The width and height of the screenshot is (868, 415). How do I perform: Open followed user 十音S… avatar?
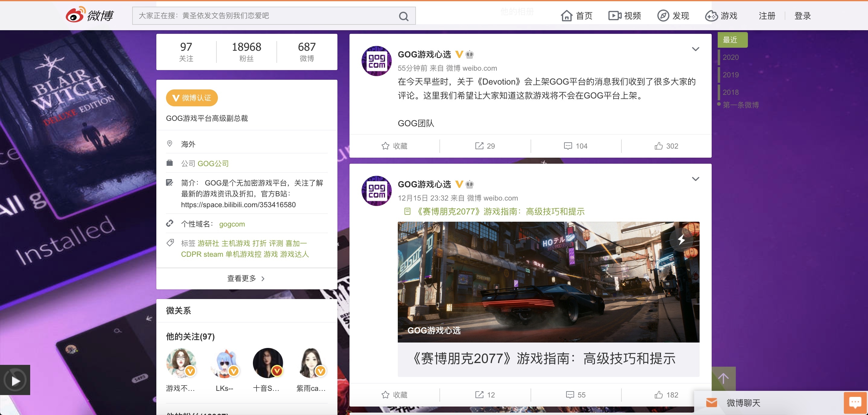(268, 363)
